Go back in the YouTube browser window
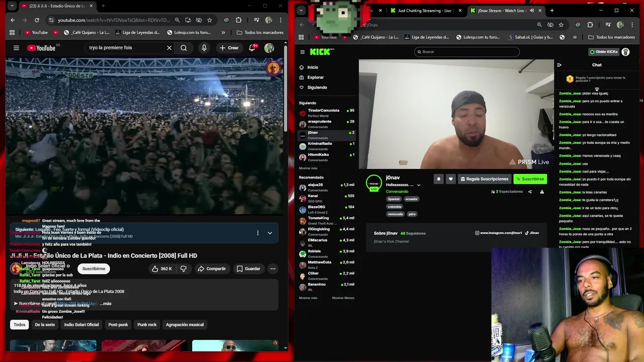 coord(13,20)
